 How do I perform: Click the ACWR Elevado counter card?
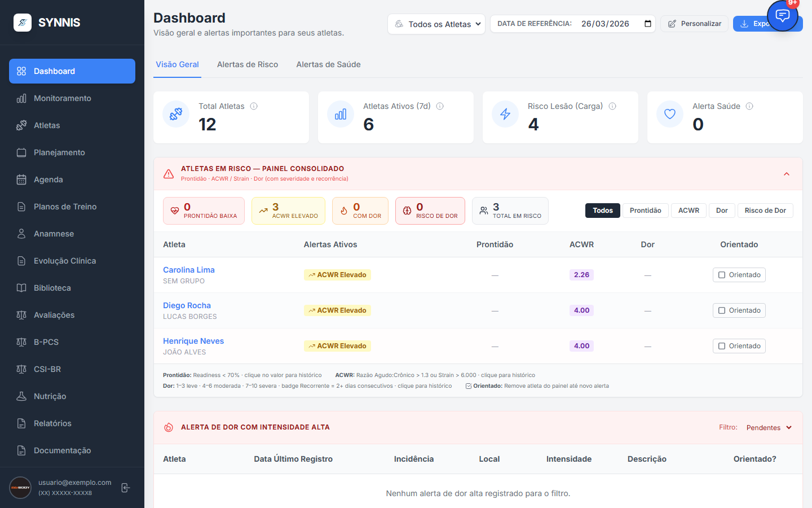(x=288, y=211)
